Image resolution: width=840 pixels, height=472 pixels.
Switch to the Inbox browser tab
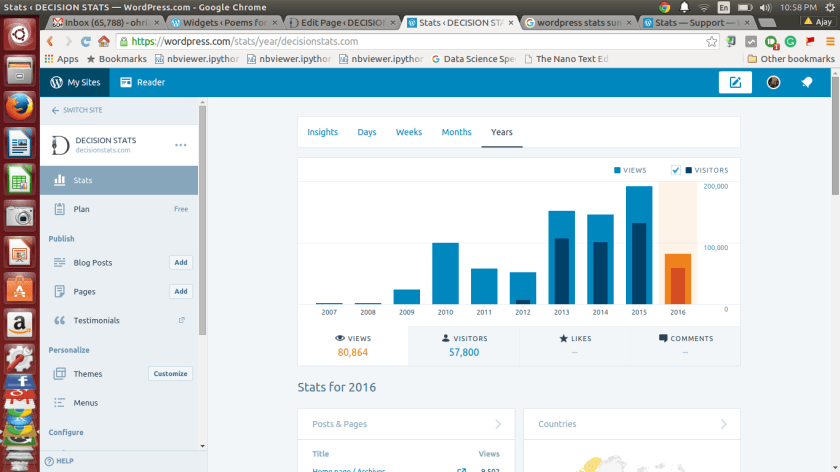click(x=106, y=23)
